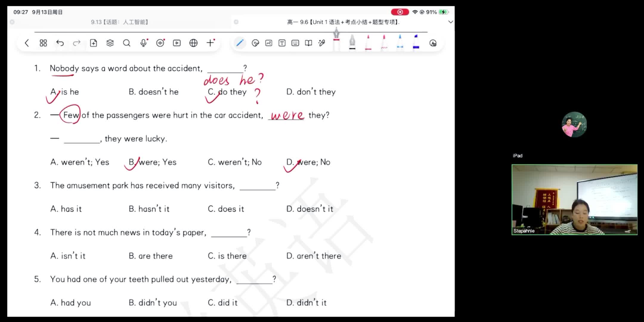Select the text box tool
The width and height of the screenshot is (644, 322).
pos(282,43)
